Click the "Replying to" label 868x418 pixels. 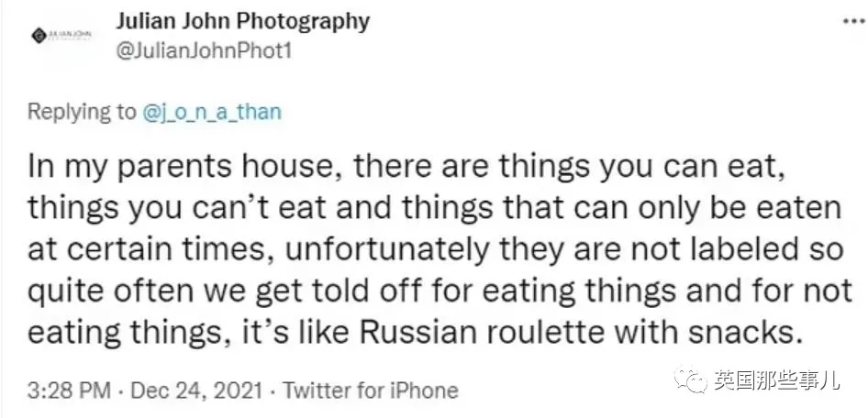pyautogui.click(x=81, y=113)
